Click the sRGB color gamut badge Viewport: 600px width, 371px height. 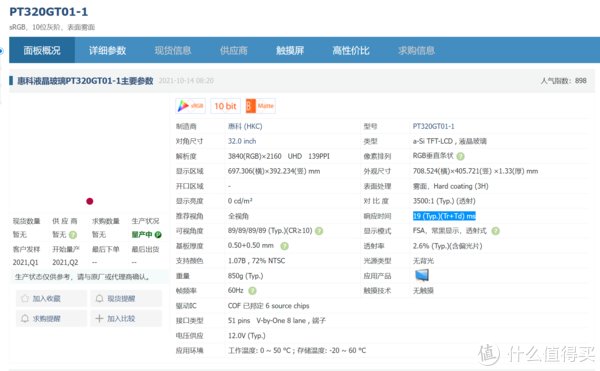(x=191, y=106)
